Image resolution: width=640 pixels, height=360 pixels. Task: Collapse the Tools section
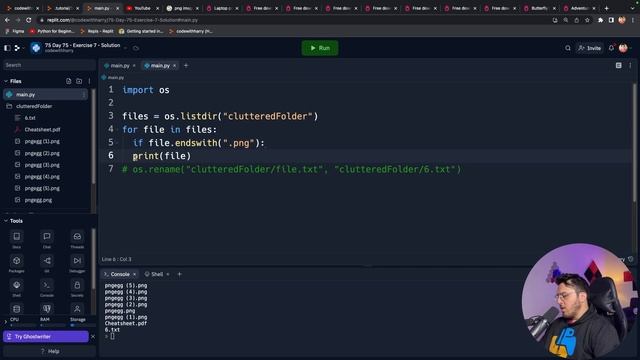[6, 221]
